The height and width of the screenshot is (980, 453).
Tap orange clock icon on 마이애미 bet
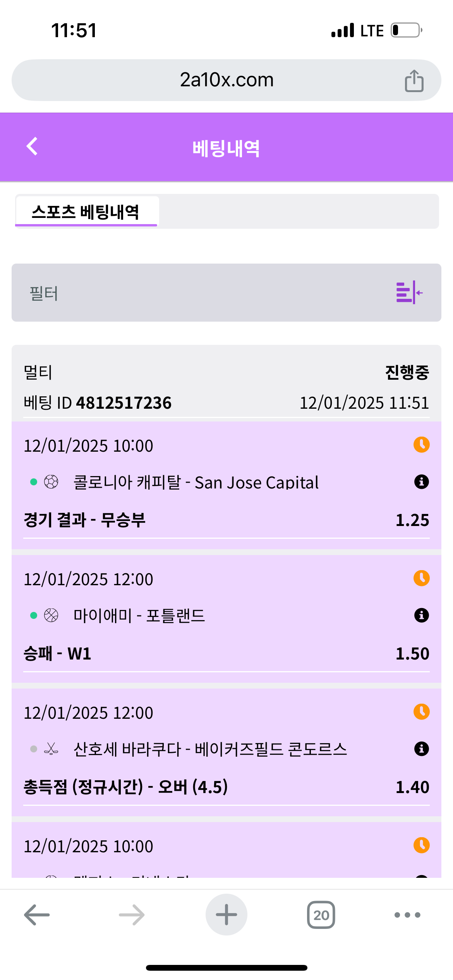coord(421,578)
